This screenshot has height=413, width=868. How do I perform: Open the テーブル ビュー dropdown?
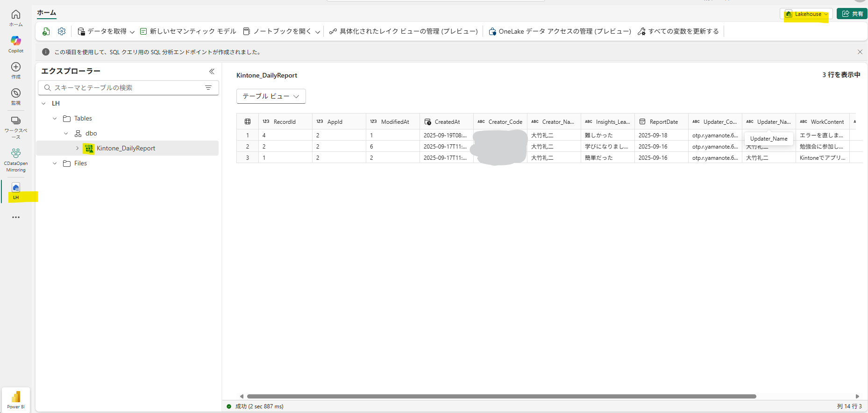pyautogui.click(x=271, y=96)
